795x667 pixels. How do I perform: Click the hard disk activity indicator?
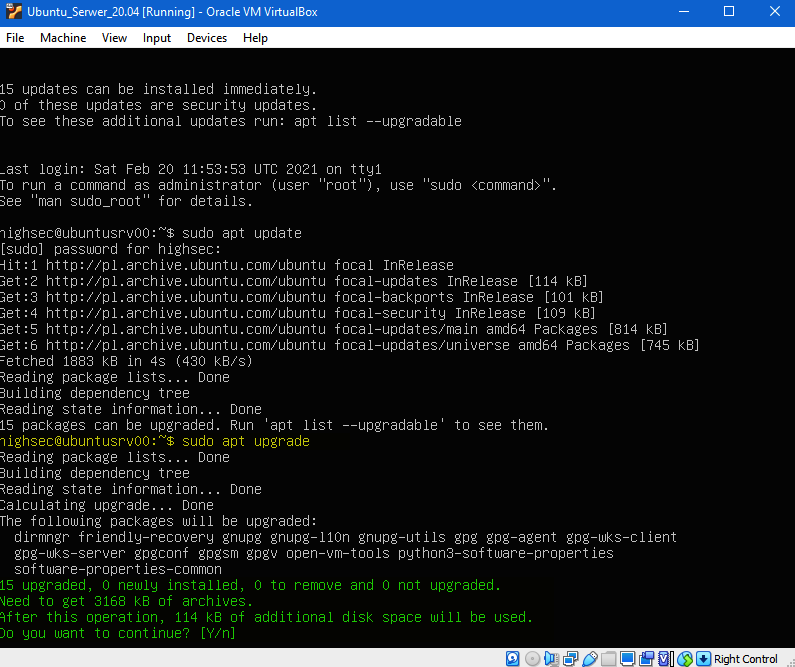pos(512,658)
